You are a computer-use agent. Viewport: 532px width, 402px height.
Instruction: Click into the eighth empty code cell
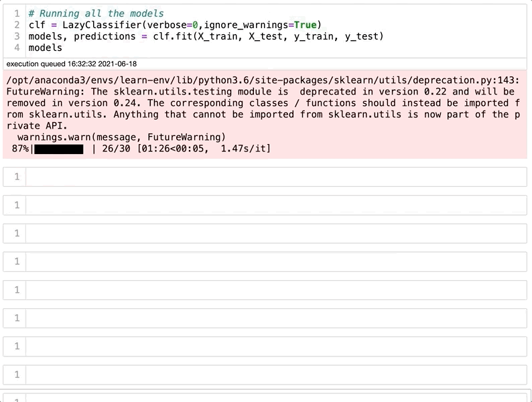275,375
